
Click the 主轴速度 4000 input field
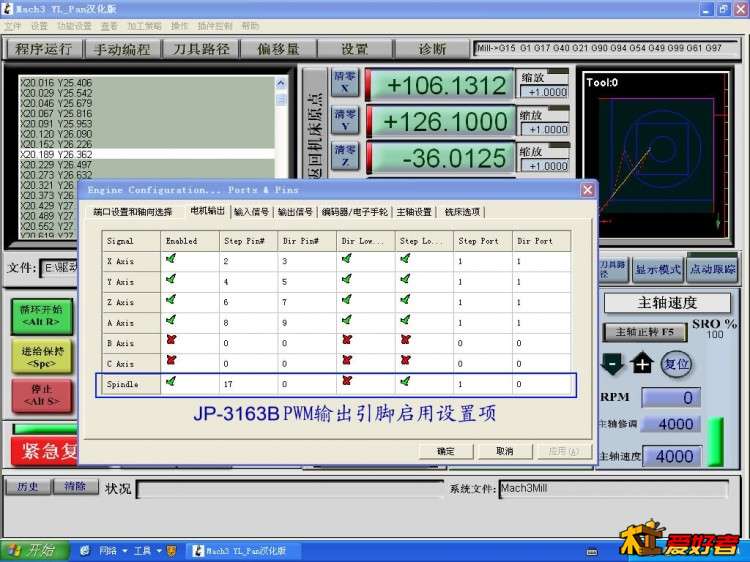673,456
